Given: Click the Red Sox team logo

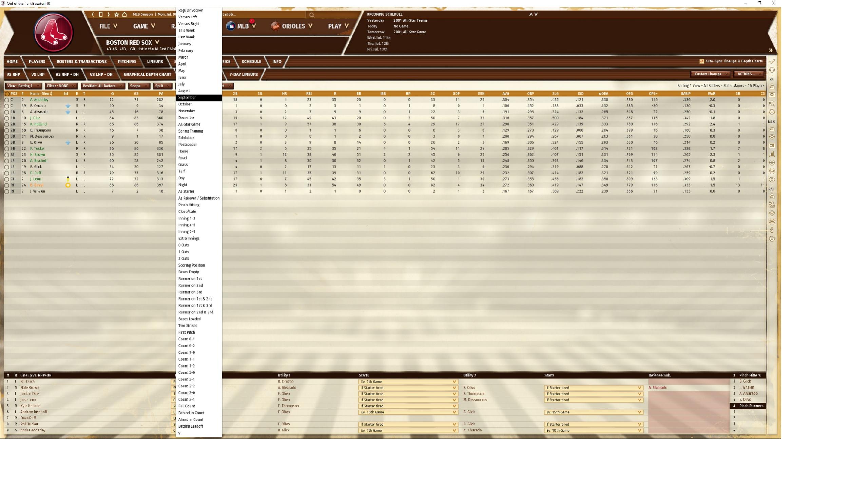Looking at the screenshot, I should point(54,33).
